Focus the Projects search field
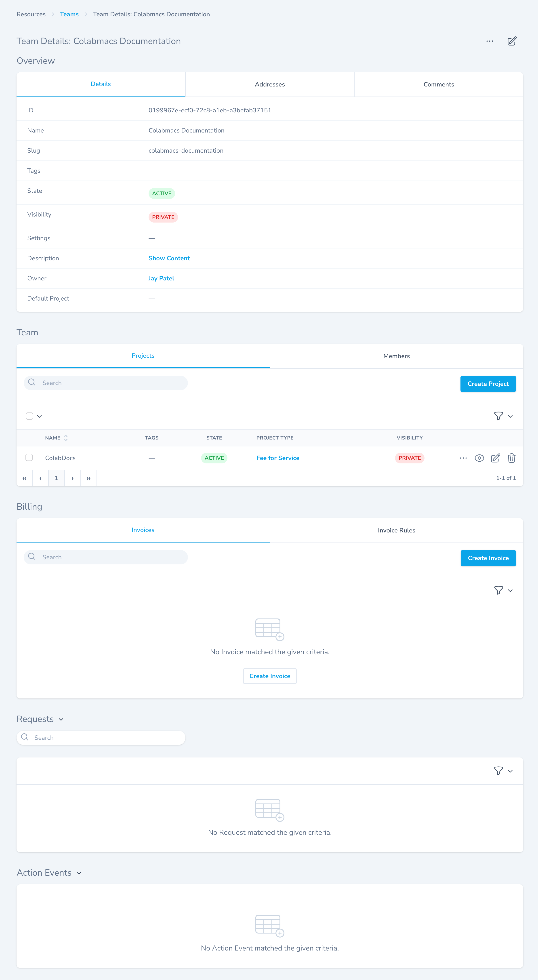538x980 pixels. (x=110, y=383)
